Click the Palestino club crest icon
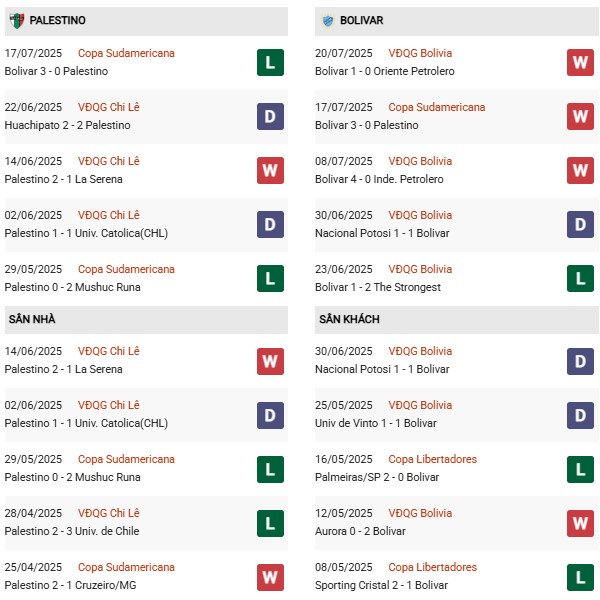600x600 pixels. [x=16, y=20]
